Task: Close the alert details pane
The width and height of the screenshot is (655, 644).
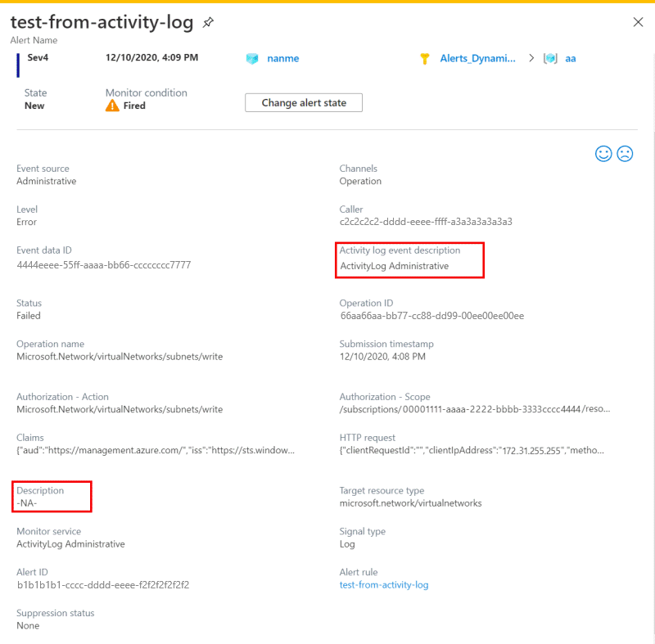Action: coord(638,22)
